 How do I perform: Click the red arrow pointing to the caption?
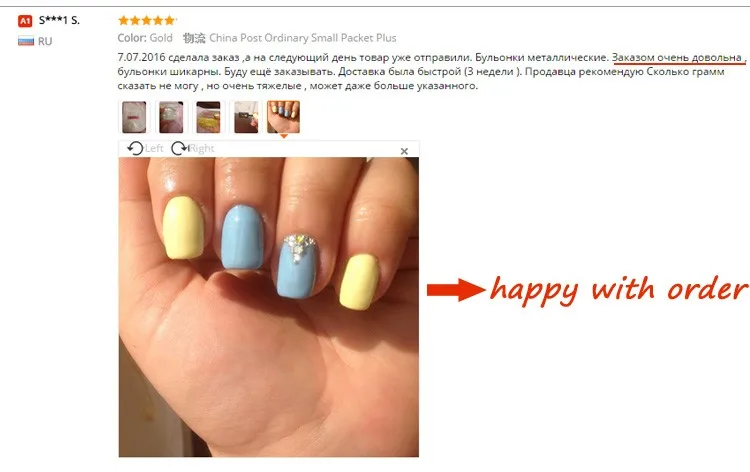456,290
